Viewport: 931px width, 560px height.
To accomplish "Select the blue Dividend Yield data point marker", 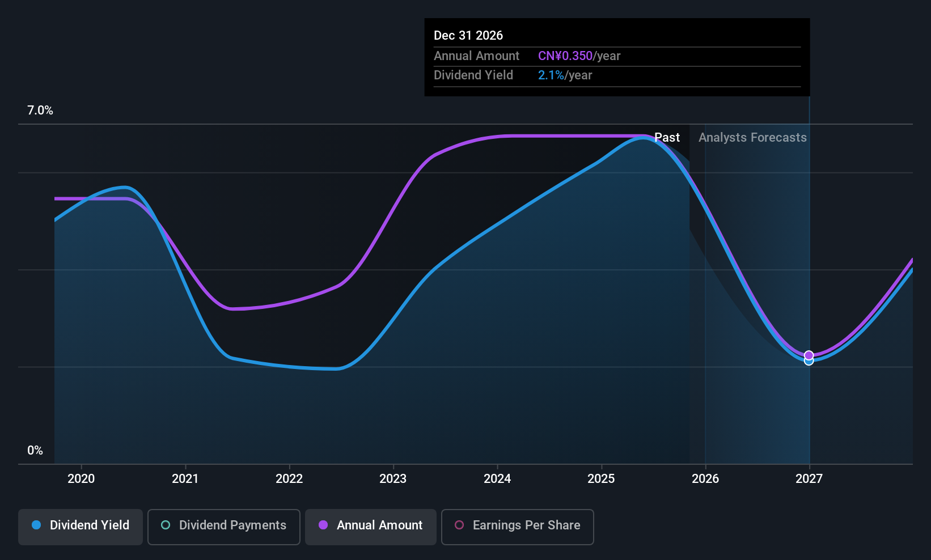I will click(809, 362).
